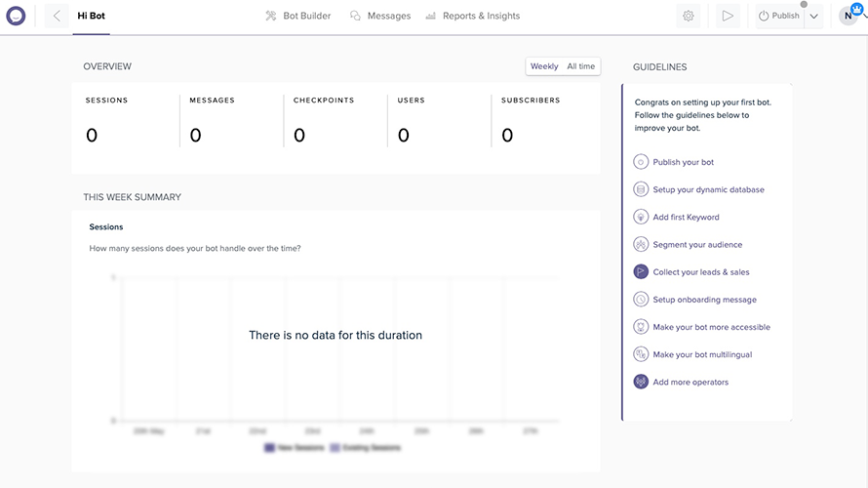Click the back arrow button
Viewport: 868px width, 488px height.
[57, 16]
